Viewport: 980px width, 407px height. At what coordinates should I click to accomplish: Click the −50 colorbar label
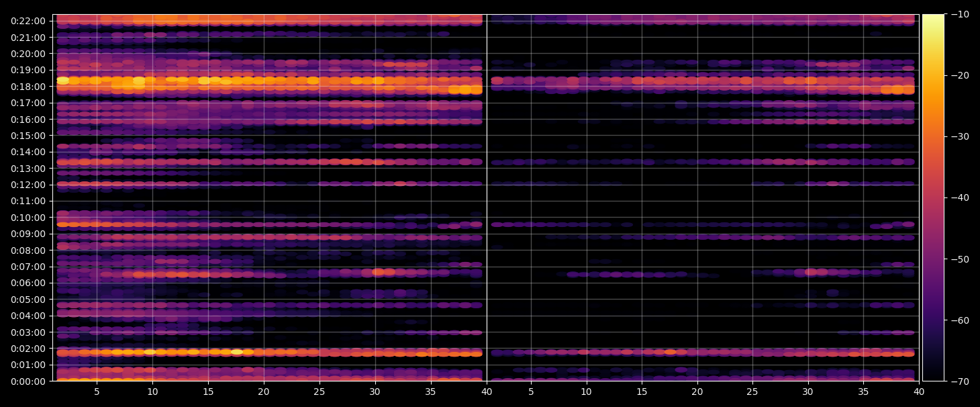click(959, 259)
